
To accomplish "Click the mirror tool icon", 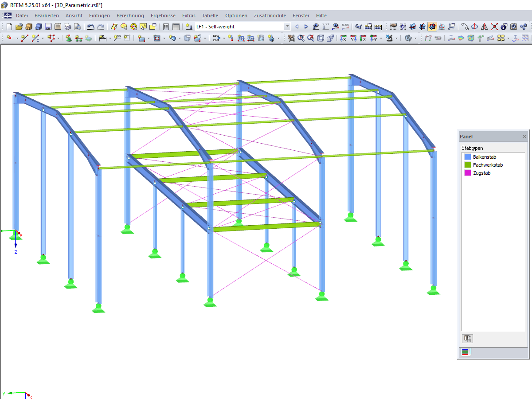I will point(484,27).
